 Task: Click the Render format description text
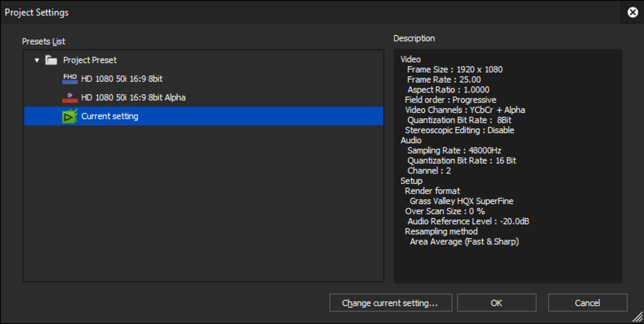pyautogui.click(x=432, y=191)
